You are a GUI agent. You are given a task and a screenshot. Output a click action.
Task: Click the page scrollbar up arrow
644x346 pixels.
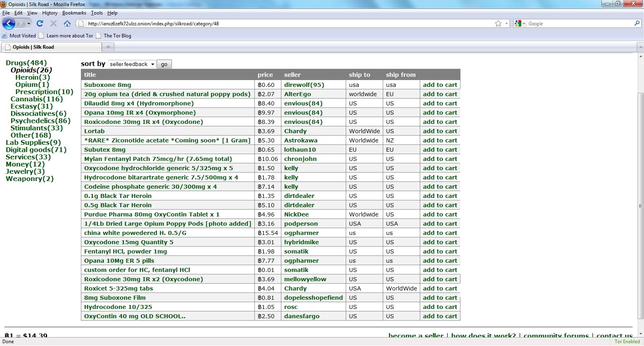tap(641, 56)
